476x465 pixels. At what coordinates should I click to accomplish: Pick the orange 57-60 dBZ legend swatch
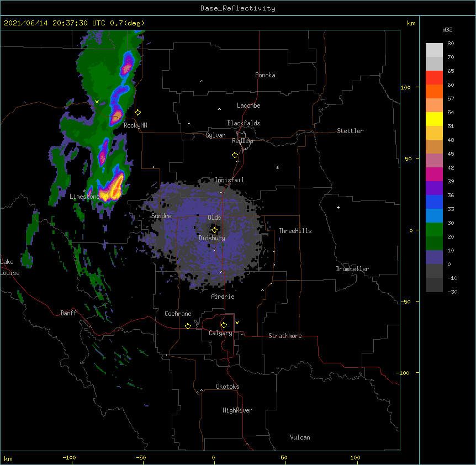point(434,91)
